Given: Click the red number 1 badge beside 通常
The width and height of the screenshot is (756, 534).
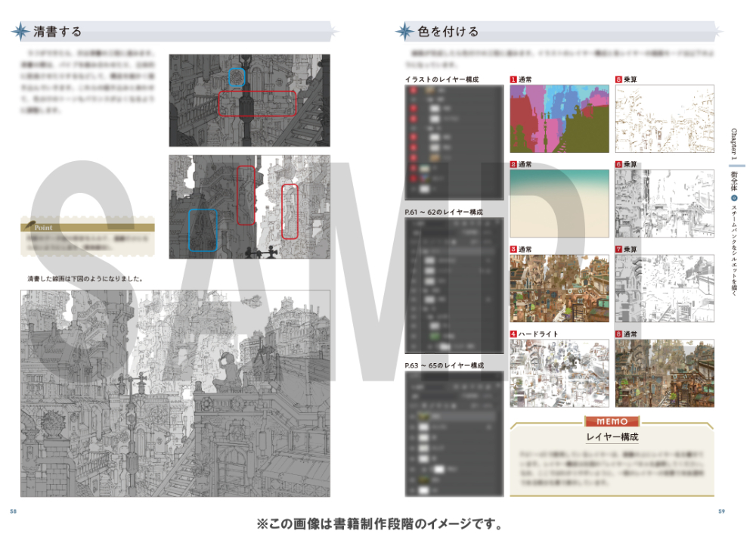Looking at the screenshot, I should click(x=513, y=79).
